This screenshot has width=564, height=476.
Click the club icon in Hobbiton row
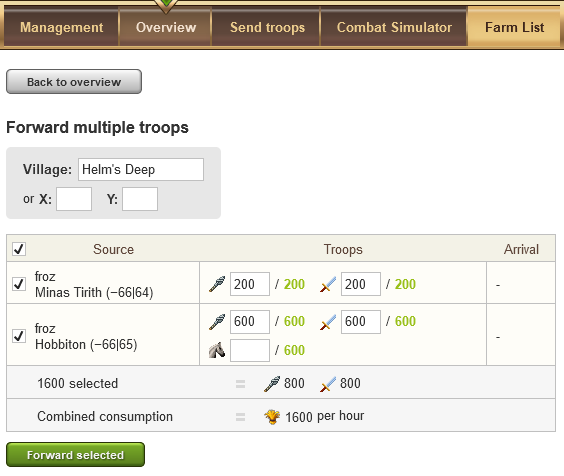point(217,322)
